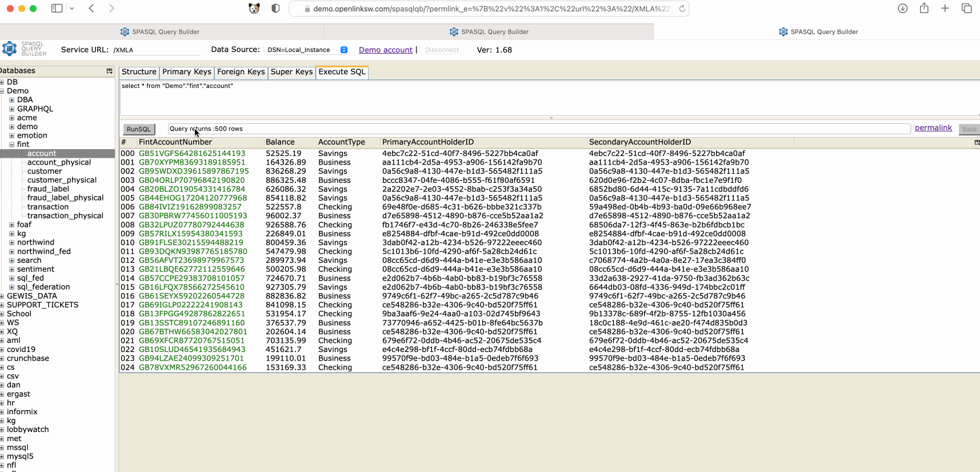Open the Foreign Keys tab
The width and height of the screenshot is (980, 472).
(241, 72)
